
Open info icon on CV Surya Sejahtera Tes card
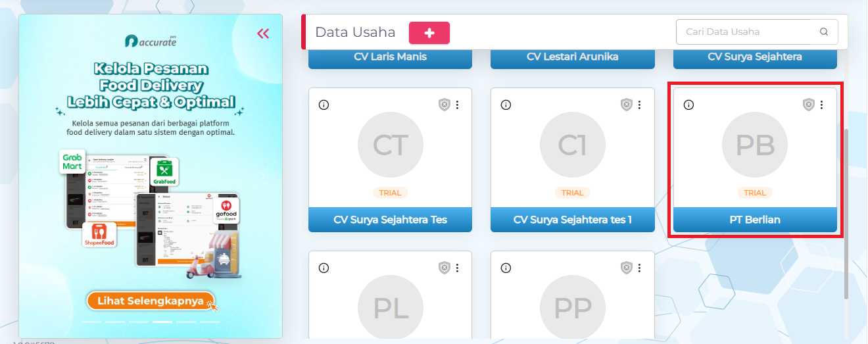(323, 105)
